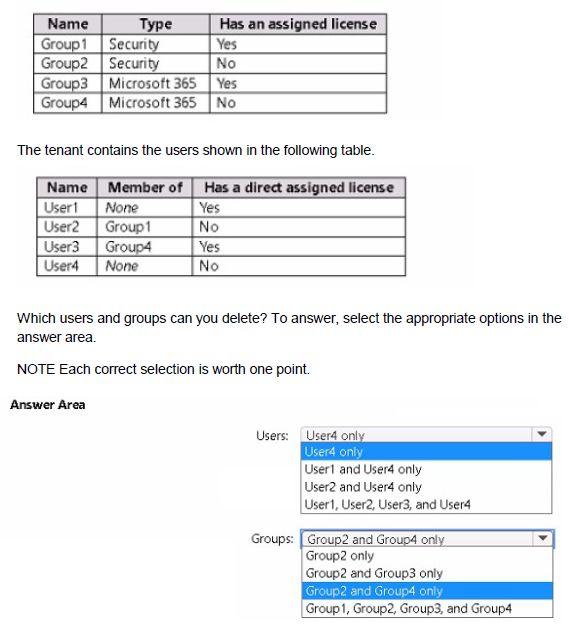This screenshot has width=569, height=635.
Task: Choose 'User1 and User4 only' option
Action: (426, 469)
